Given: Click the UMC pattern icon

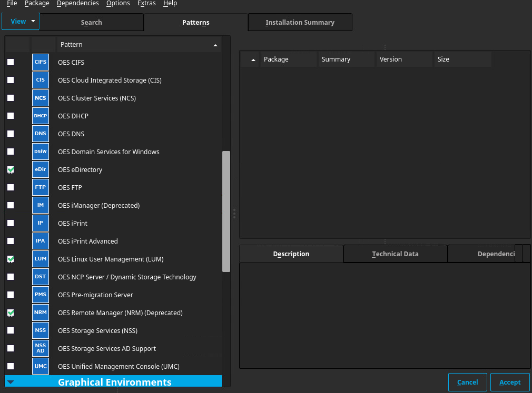Looking at the screenshot, I should pyautogui.click(x=41, y=366).
